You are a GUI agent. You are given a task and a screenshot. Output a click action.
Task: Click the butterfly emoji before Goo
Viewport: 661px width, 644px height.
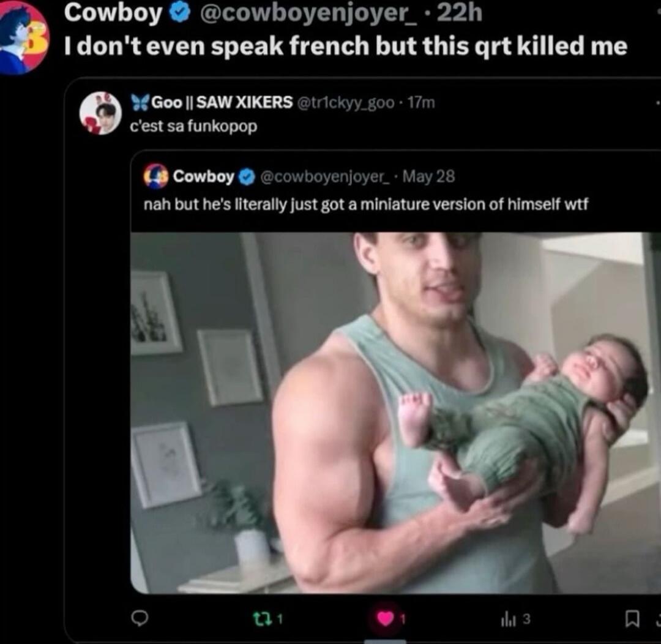click(x=140, y=102)
